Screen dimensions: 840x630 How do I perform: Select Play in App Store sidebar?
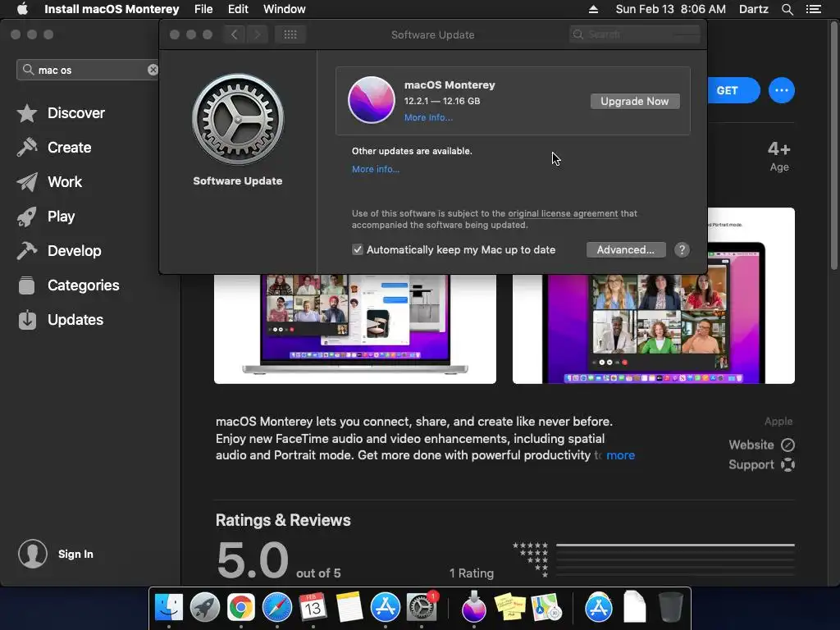(46, 217)
